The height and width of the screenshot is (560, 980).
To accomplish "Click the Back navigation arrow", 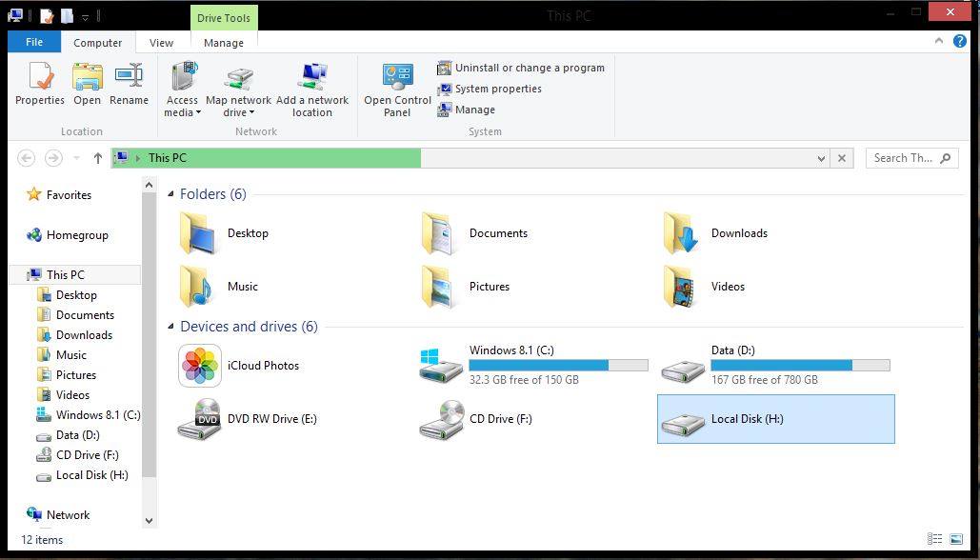I will point(27,158).
